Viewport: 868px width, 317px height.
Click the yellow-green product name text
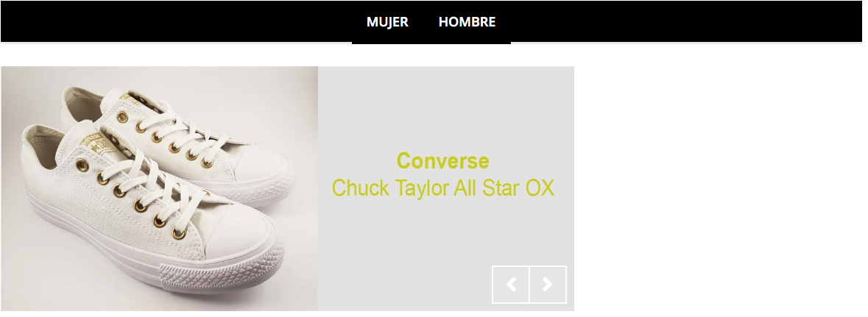(443, 188)
